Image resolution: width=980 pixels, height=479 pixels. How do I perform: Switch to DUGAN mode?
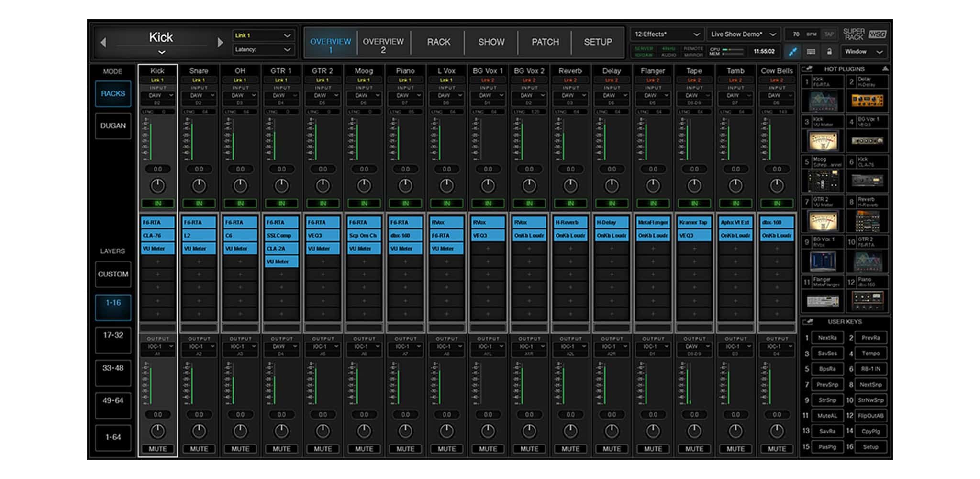(x=113, y=126)
